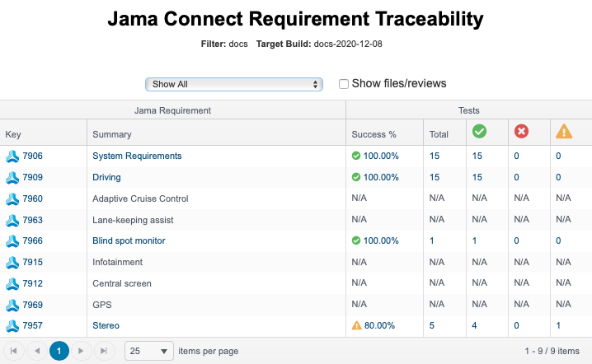Open requirement key 7957 link
This screenshot has height=364, width=592.
coord(32,325)
